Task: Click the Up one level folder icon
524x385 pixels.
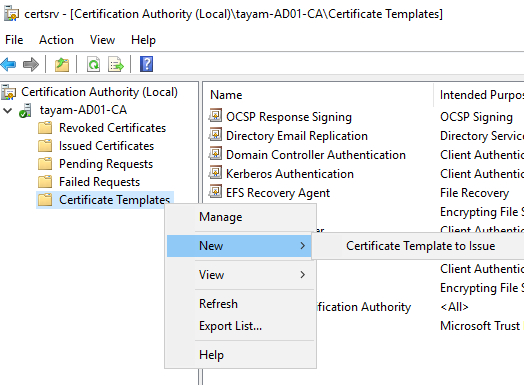Action: (x=62, y=64)
